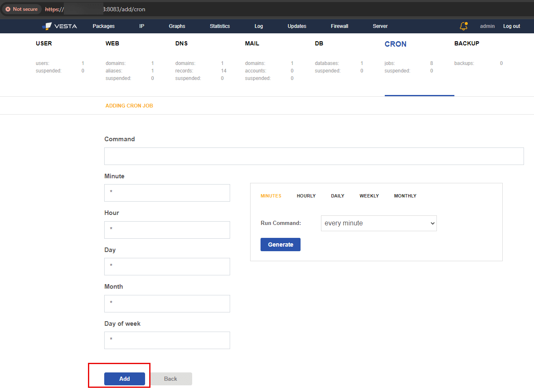Click inside the Command input field
534x392 pixels.
point(313,156)
